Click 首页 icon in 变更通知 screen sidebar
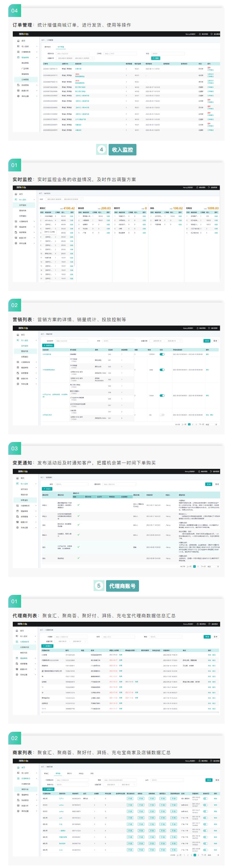 click(18, 478)
